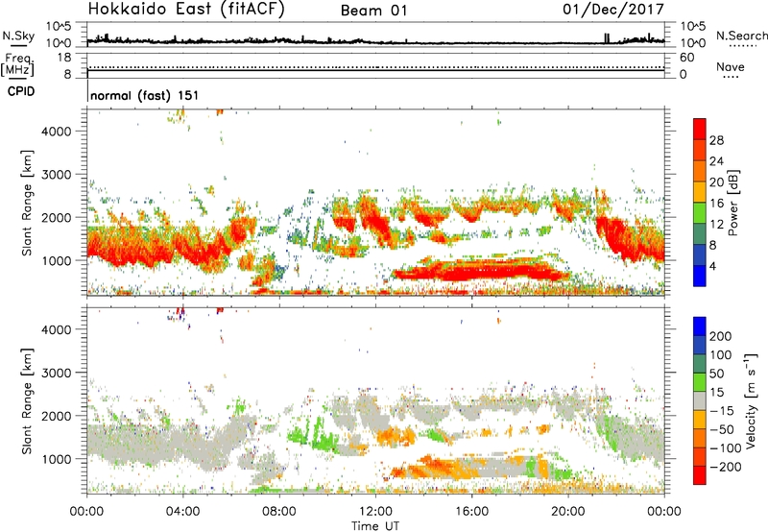Click the 'CPID' label
The height and width of the screenshot is (532, 768).
(21, 91)
